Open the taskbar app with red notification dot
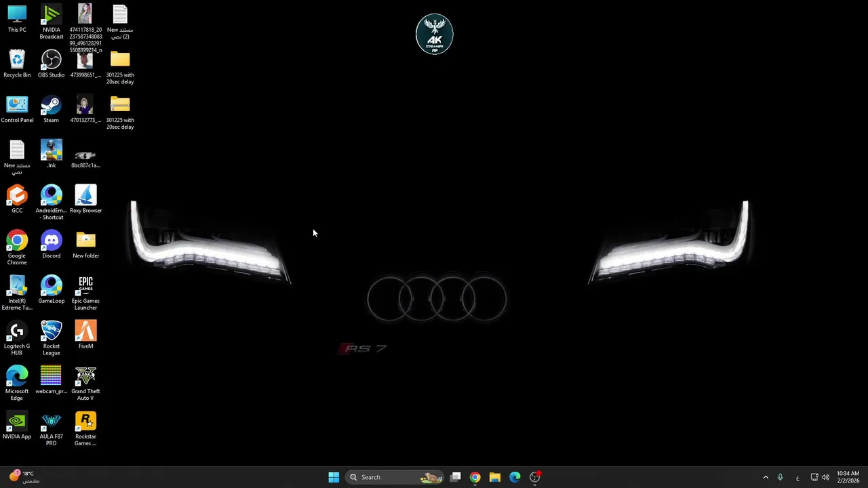This screenshot has width=868, height=488. tap(535, 477)
